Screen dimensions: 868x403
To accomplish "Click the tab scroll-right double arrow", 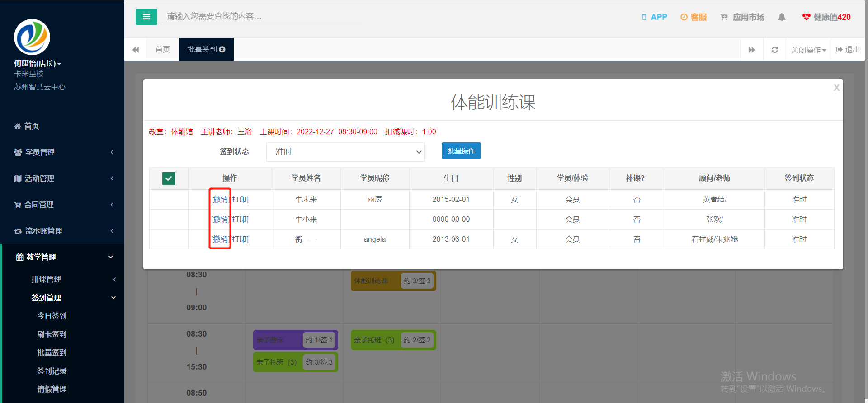I will click(x=751, y=50).
